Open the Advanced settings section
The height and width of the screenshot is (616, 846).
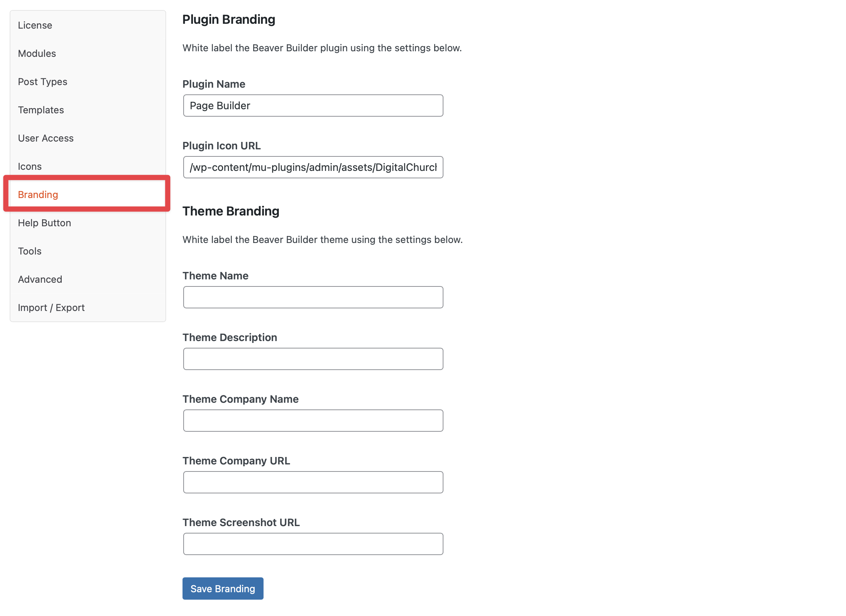coord(40,278)
